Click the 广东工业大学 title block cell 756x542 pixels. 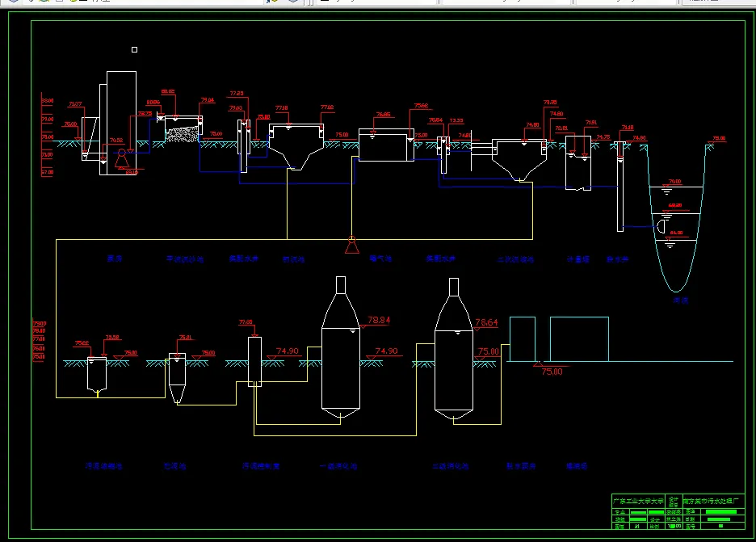(x=638, y=501)
